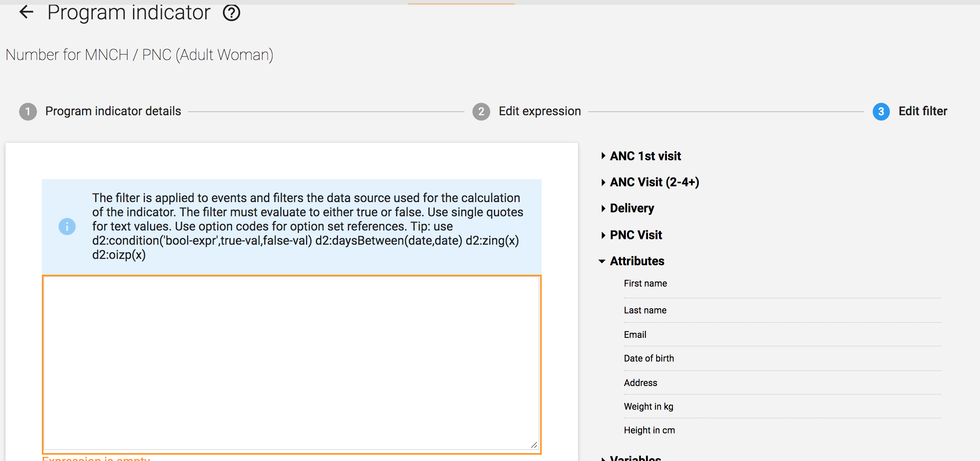Expand ANC Visit (2-4+) section

(654, 182)
